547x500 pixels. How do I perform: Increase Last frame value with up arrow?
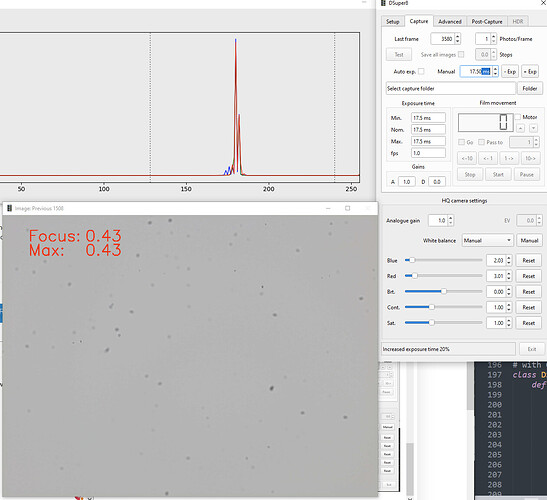(x=458, y=36)
